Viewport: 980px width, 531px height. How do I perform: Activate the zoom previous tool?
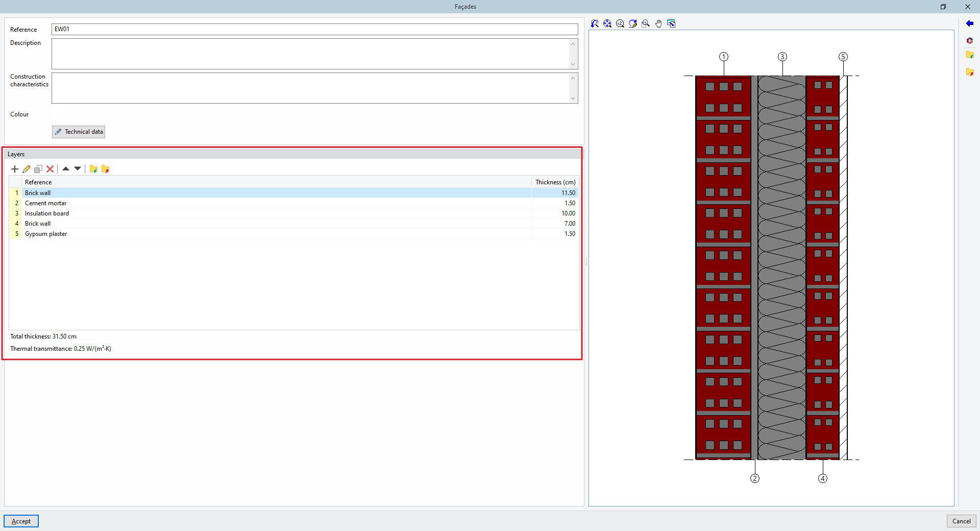click(x=595, y=23)
